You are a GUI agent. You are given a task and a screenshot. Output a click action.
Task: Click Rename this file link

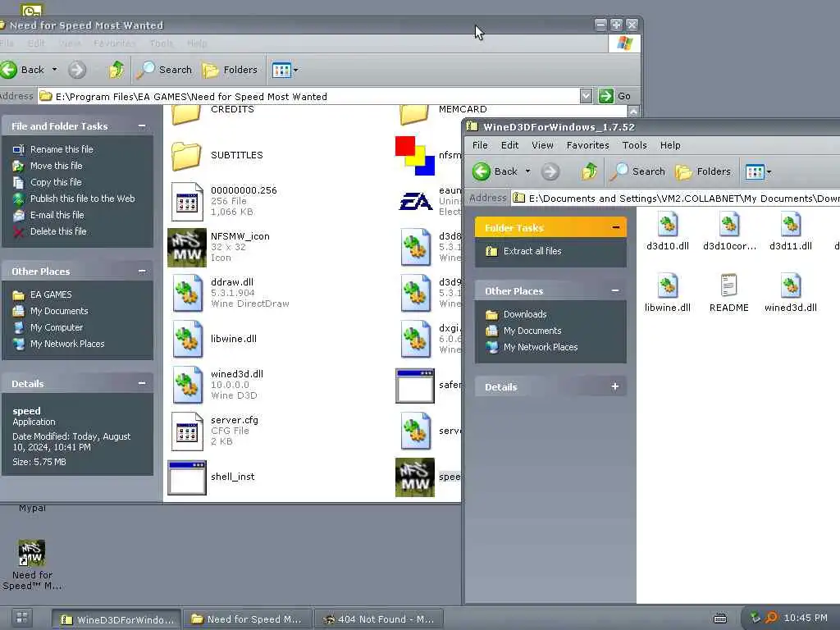[x=61, y=149]
